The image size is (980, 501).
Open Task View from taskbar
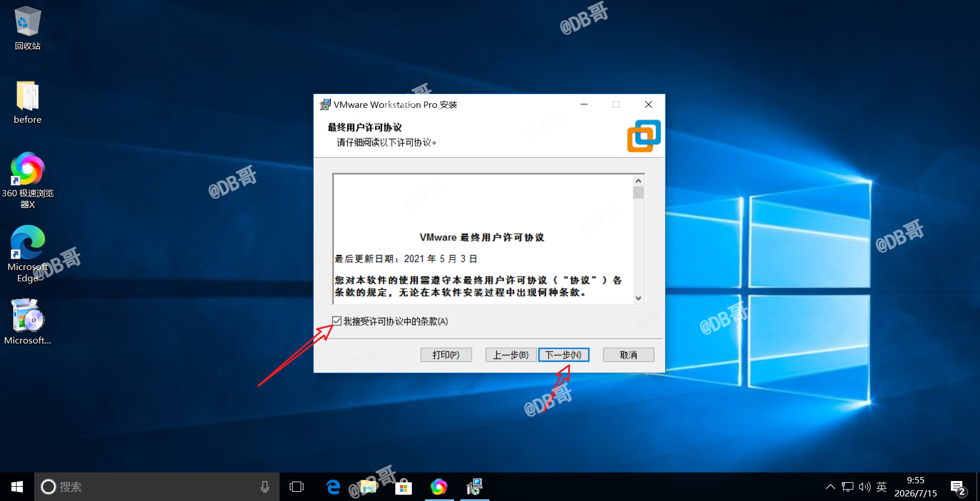(297, 487)
